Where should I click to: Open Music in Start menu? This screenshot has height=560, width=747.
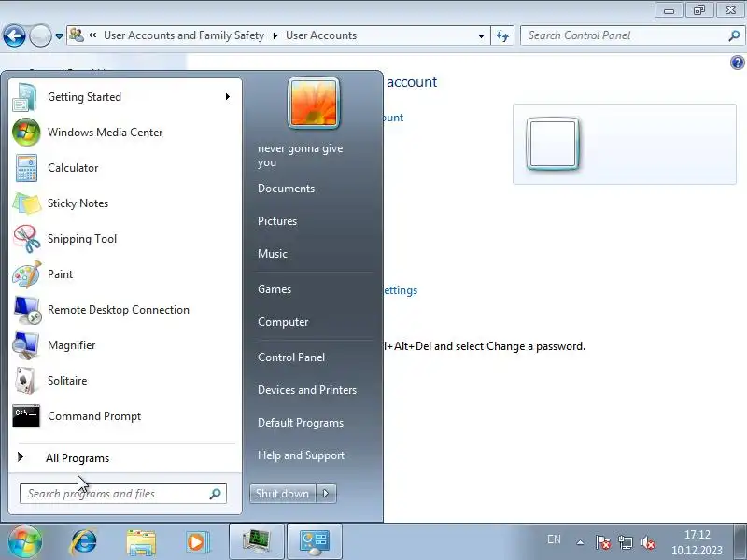273,254
